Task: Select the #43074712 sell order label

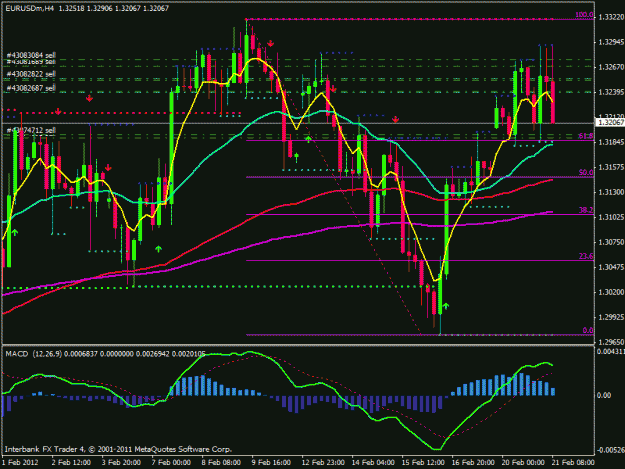Action: coord(31,130)
